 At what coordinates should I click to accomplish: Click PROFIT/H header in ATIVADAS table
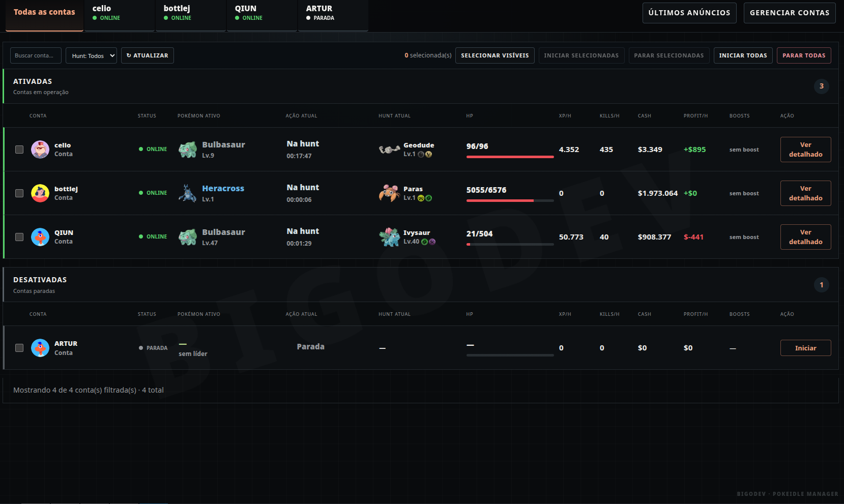coord(695,116)
